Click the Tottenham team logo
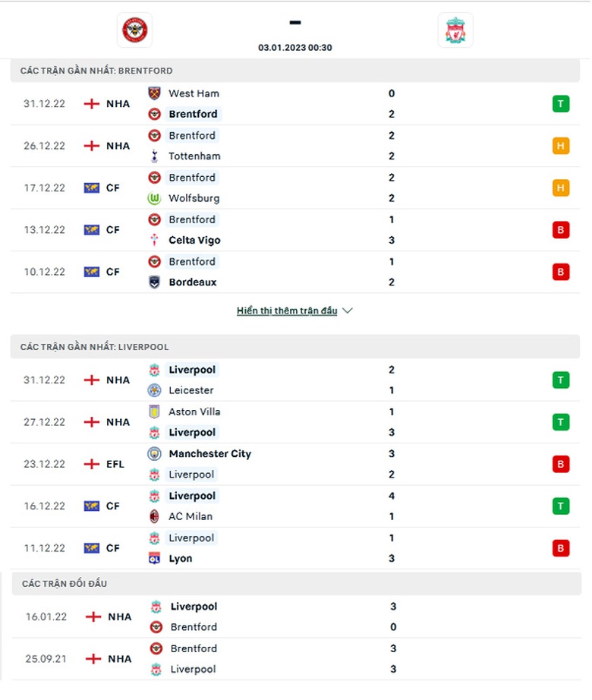This screenshot has width=592, height=700. coord(154,156)
